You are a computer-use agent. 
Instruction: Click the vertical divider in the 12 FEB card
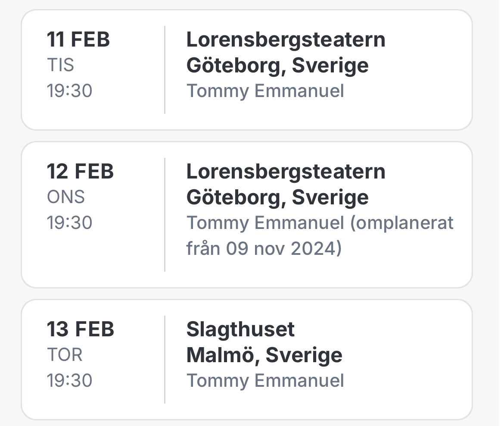coord(165,215)
